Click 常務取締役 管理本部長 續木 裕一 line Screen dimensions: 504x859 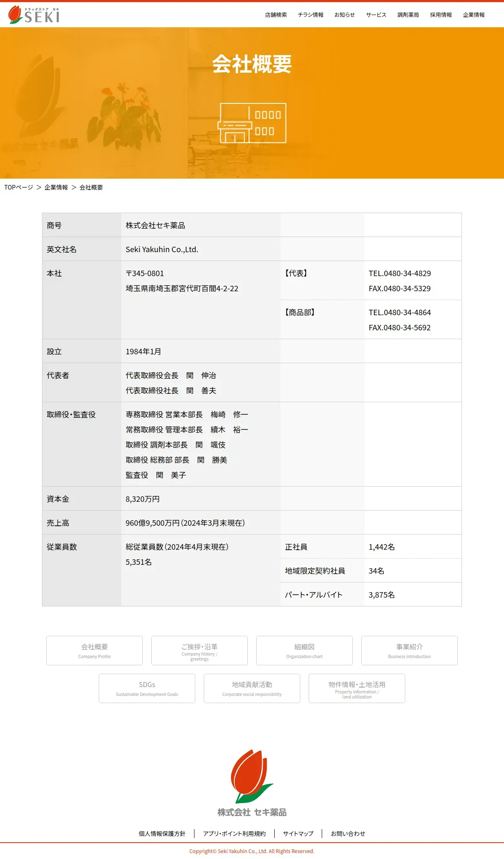(187, 429)
